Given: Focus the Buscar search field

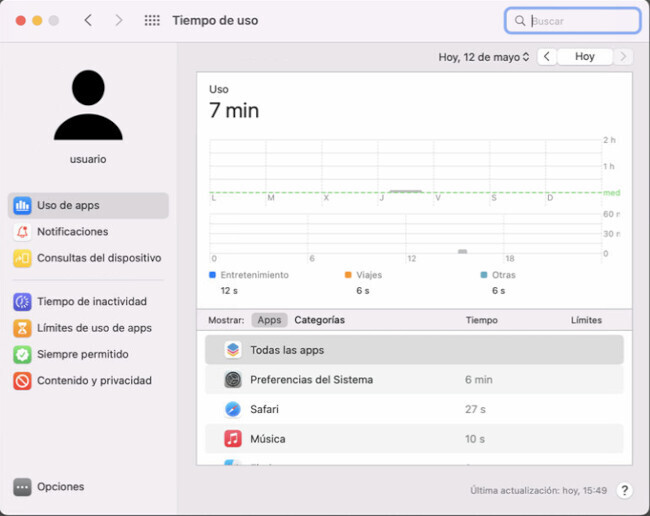Looking at the screenshot, I should [x=580, y=20].
